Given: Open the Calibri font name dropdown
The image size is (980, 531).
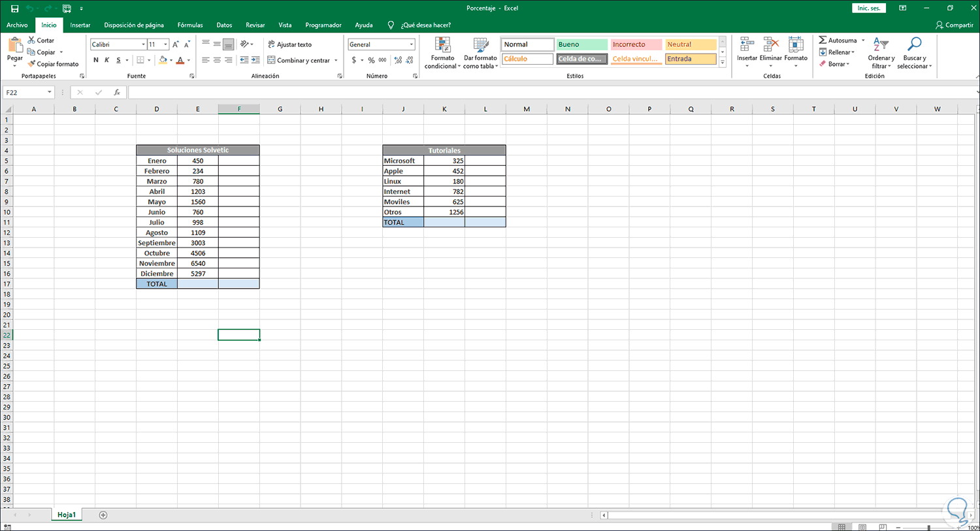Looking at the screenshot, I should pos(143,44).
